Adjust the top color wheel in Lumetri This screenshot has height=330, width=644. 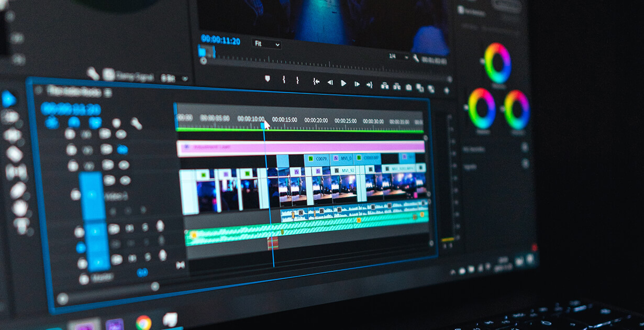click(497, 63)
